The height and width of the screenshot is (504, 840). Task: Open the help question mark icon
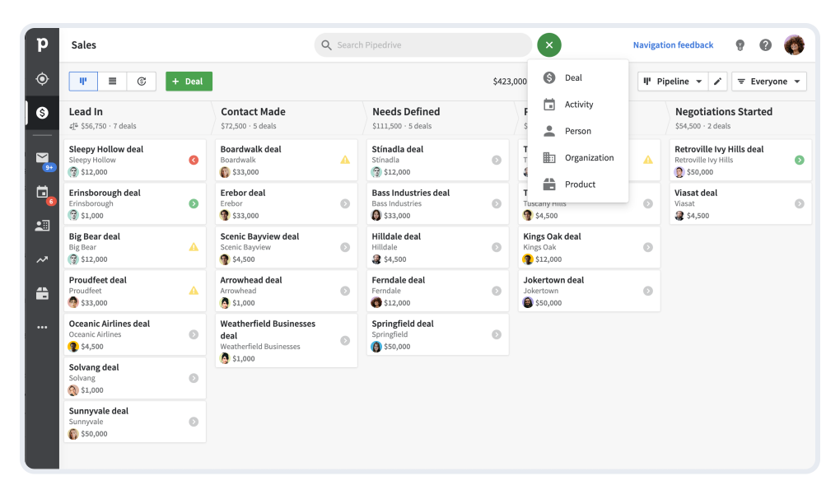click(766, 45)
